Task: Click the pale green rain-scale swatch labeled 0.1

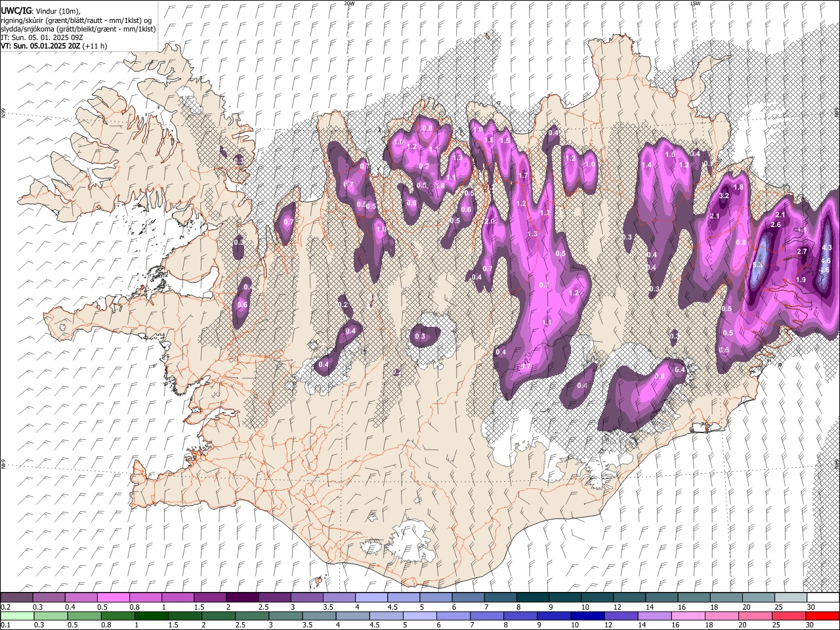Action: point(18,616)
